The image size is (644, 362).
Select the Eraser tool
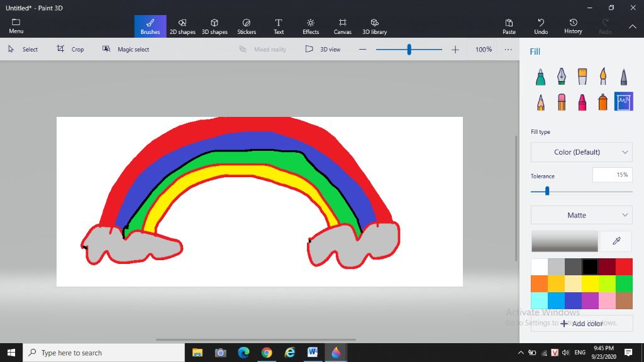[x=562, y=102]
